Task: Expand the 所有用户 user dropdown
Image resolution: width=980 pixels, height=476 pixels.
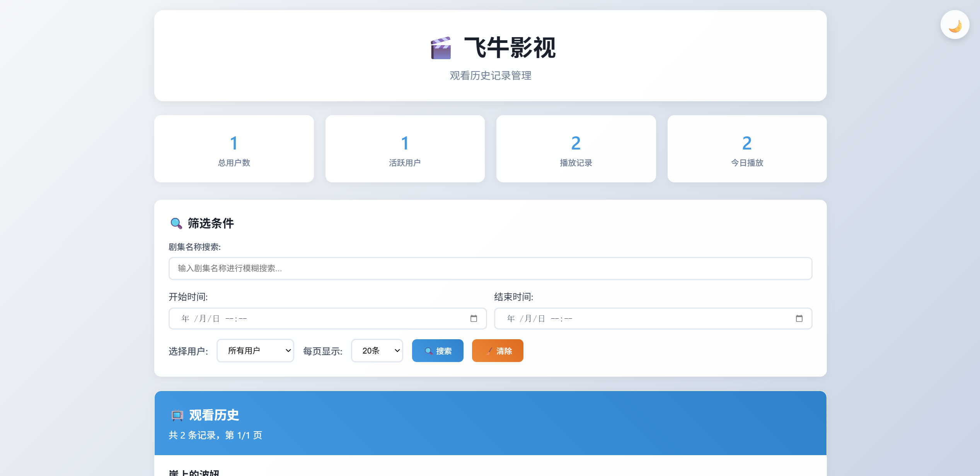Action: [x=255, y=350]
